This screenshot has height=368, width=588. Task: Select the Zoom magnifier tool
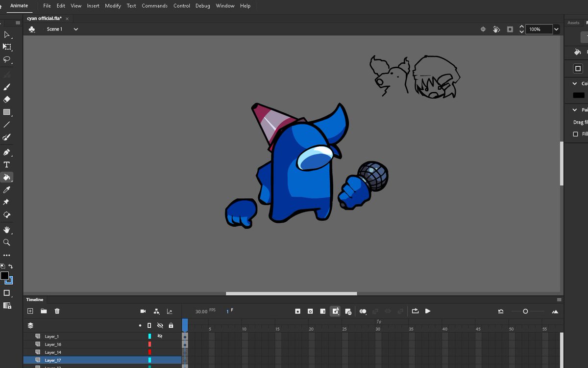point(7,242)
